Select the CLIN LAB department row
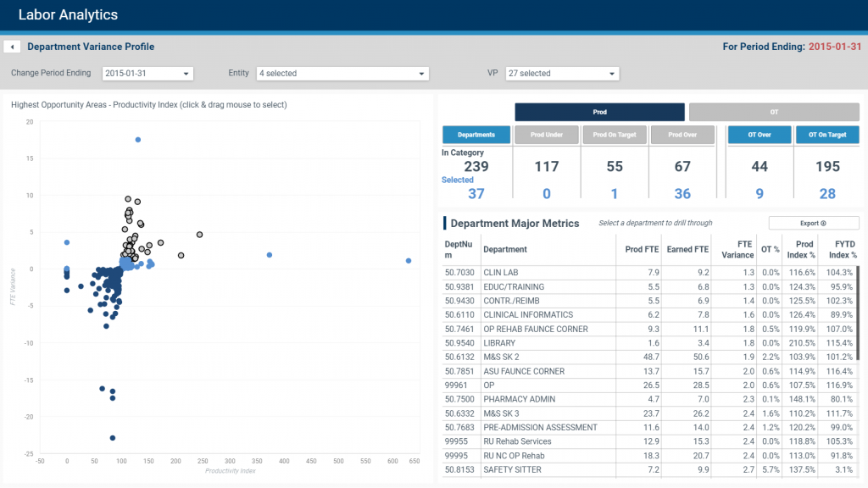 (x=593, y=272)
